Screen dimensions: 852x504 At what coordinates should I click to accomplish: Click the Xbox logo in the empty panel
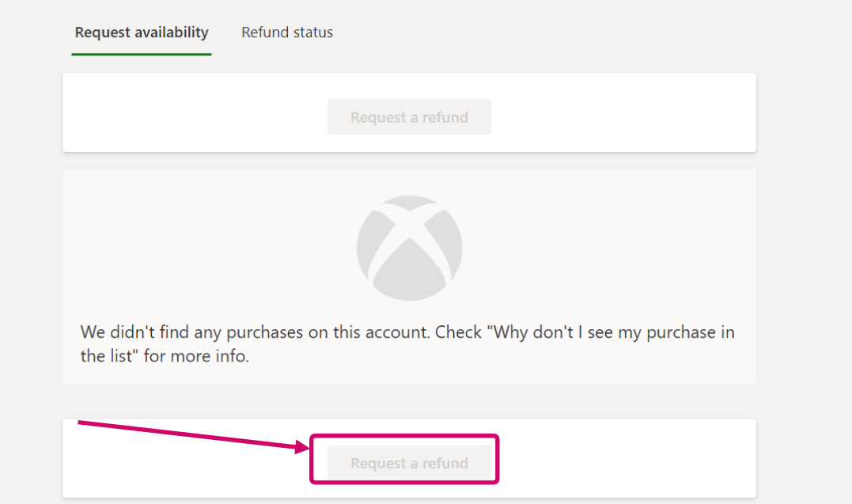(x=409, y=248)
